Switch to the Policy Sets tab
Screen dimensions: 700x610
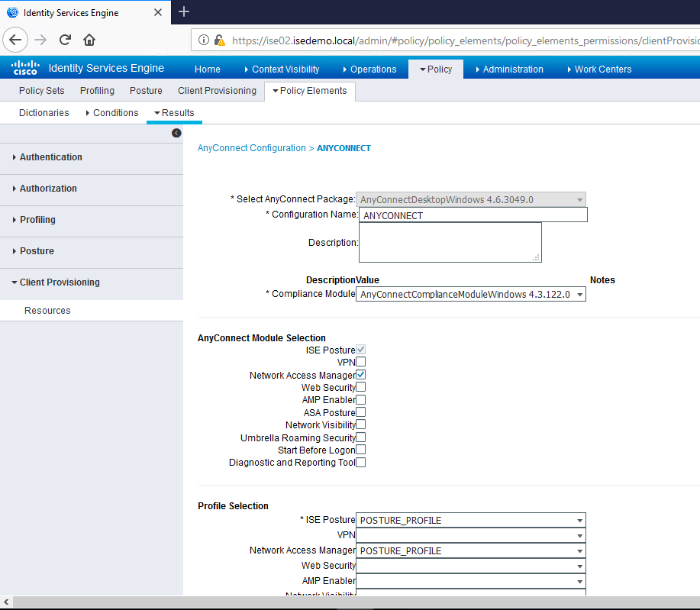41,91
